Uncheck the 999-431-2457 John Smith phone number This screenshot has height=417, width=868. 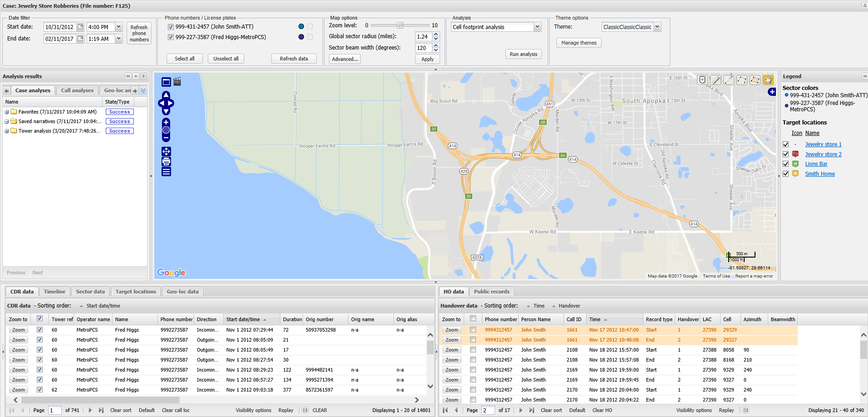171,27
